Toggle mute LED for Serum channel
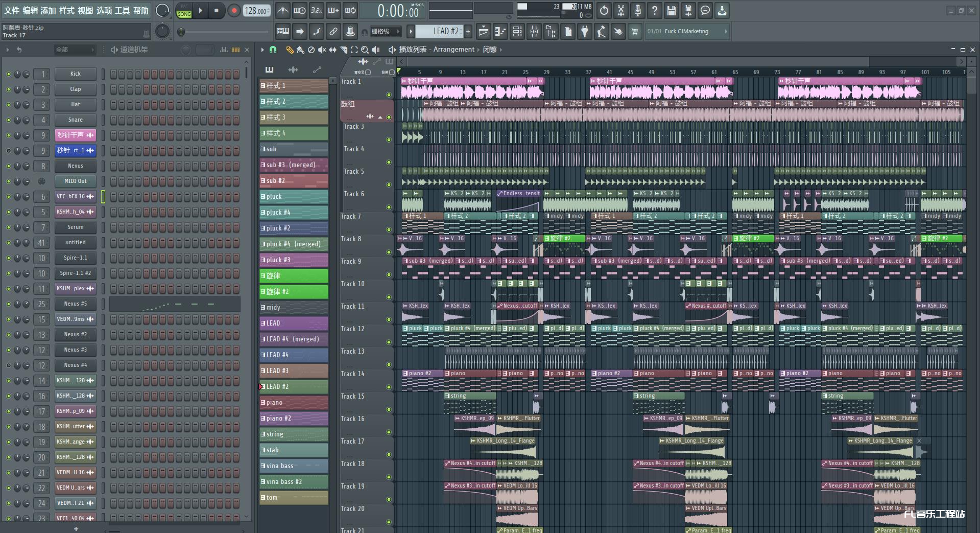The height and width of the screenshot is (533, 980). 8,227
